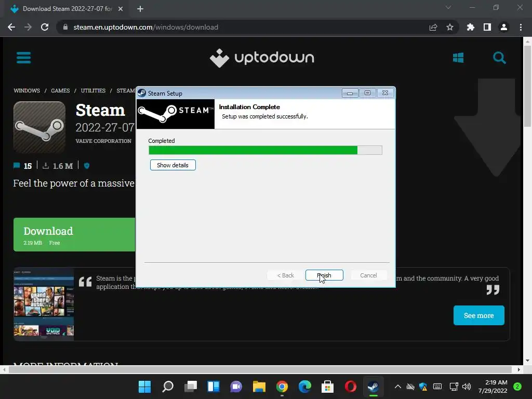Close the Download Steam tab
Screen dimensions: 532x399
pyautogui.click(x=121, y=9)
